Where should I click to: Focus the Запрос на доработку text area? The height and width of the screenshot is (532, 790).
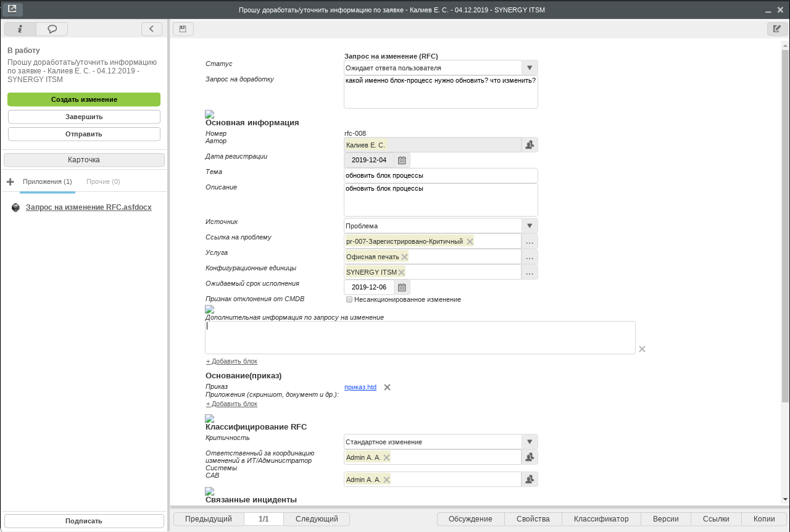pos(441,92)
